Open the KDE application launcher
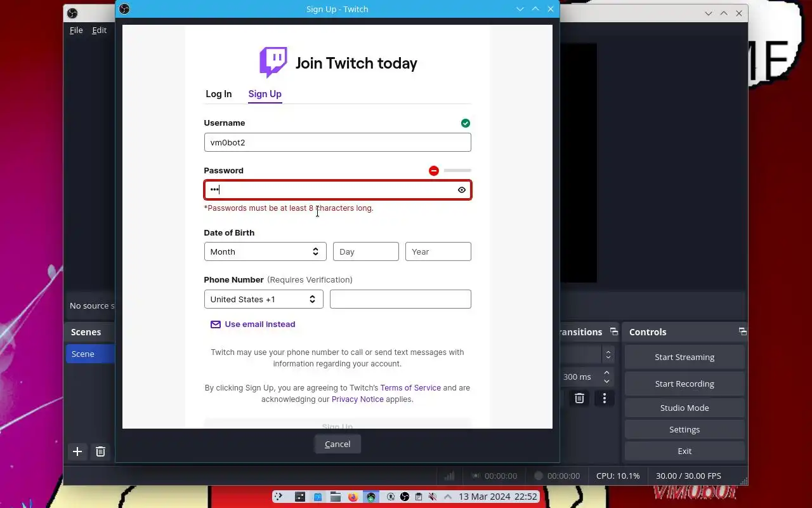812x508 pixels. [278, 497]
